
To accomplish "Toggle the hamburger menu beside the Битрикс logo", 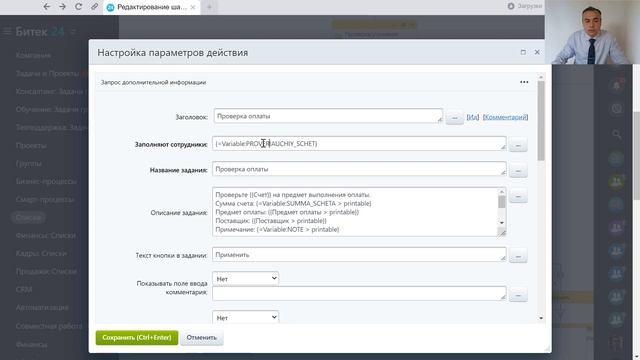I will tap(7, 31).
